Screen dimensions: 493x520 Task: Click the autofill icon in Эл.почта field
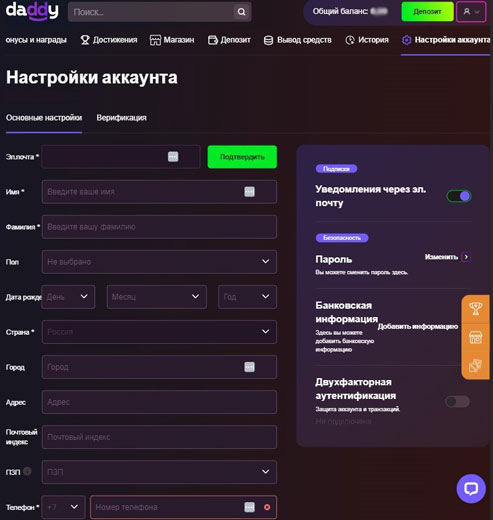(x=173, y=157)
